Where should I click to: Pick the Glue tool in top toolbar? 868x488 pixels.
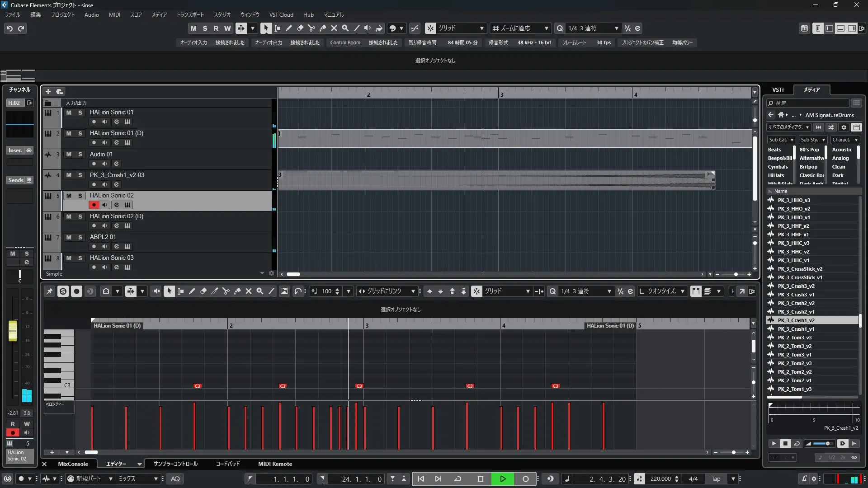tap(322, 28)
